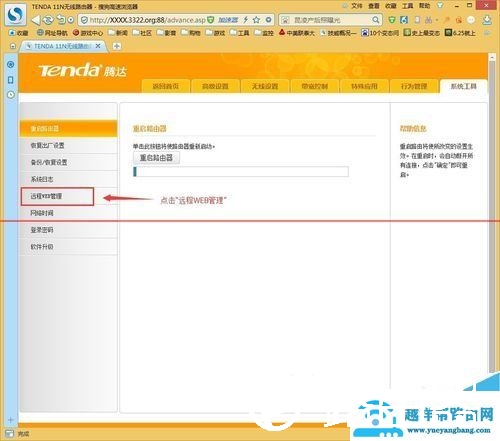Open 网址导航 bookmark

[52, 33]
